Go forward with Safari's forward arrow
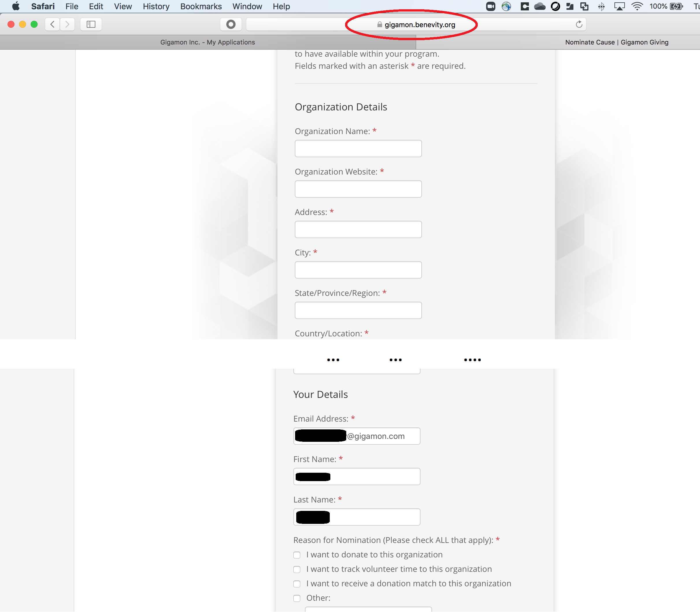Viewport: 700px width, 612px height. tap(67, 24)
